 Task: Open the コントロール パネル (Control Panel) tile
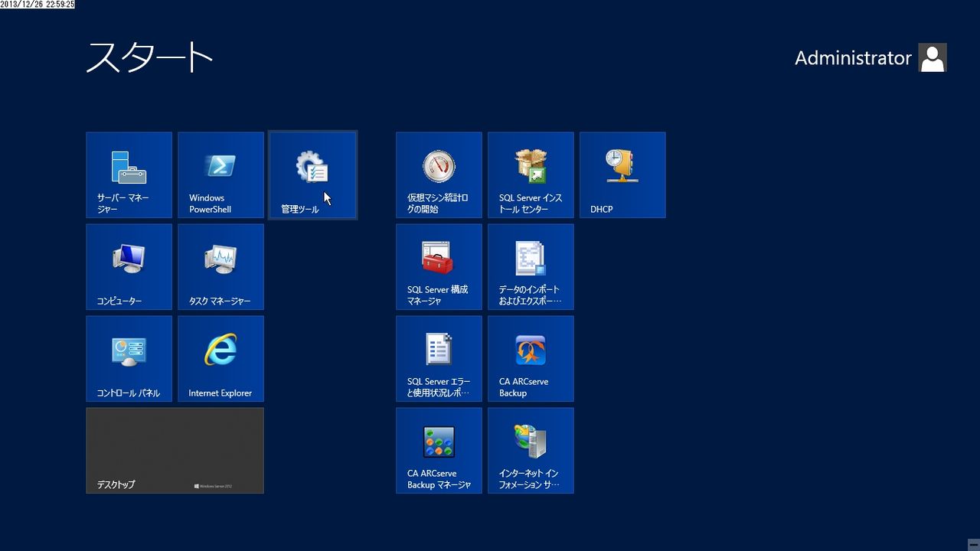(129, 359)
